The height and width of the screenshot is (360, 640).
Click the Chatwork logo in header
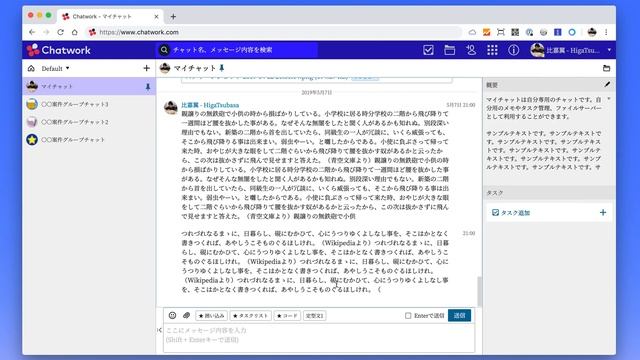pos(59,50)
